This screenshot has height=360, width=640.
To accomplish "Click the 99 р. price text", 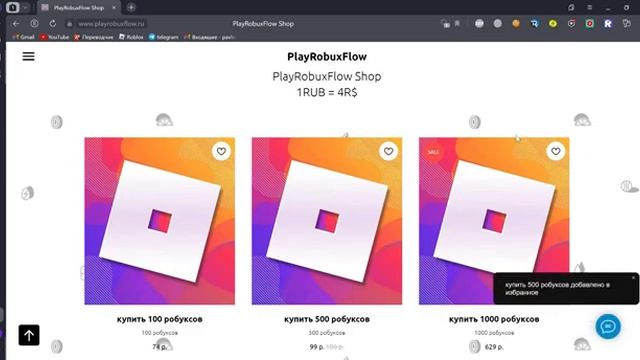I will (x=317, y=347).
